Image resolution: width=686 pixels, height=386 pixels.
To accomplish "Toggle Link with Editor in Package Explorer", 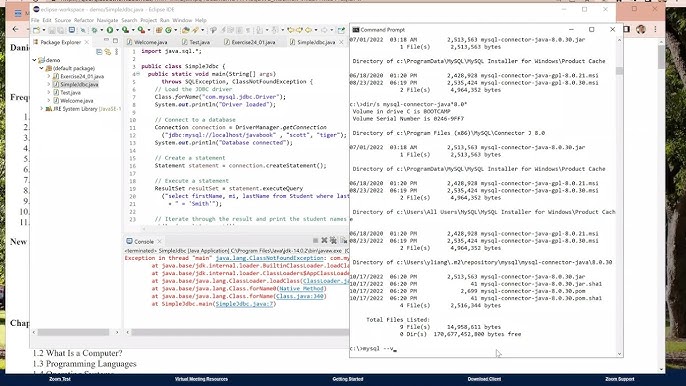I will tap(108, 52).
